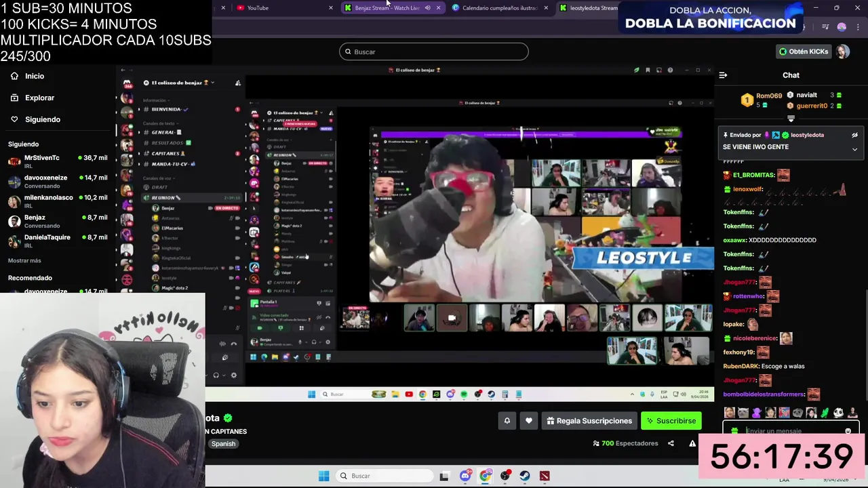Click navialt in gift leaderboard

pyautogui.click(x=806, y=95)
